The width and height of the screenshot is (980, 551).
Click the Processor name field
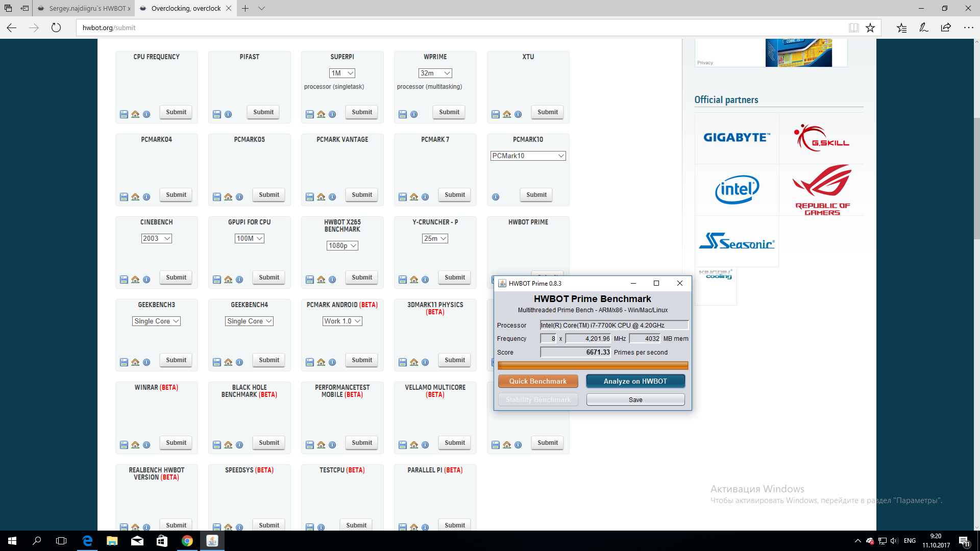614,325
